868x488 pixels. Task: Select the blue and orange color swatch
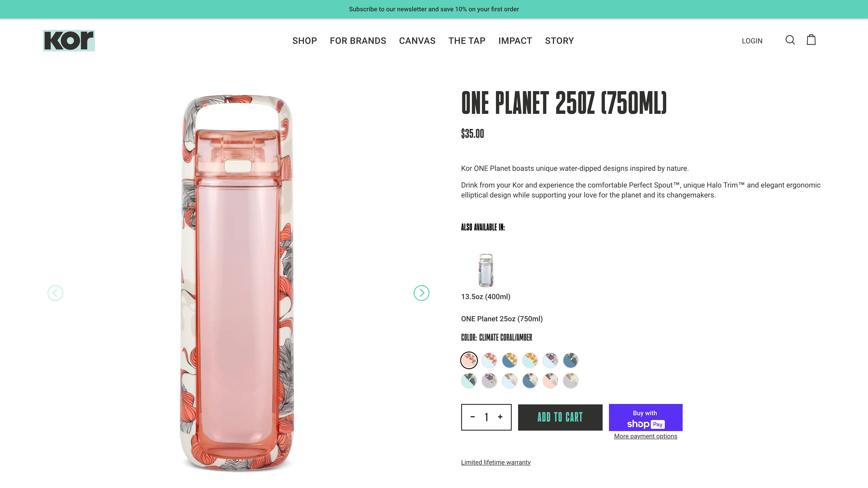[509, 360]
